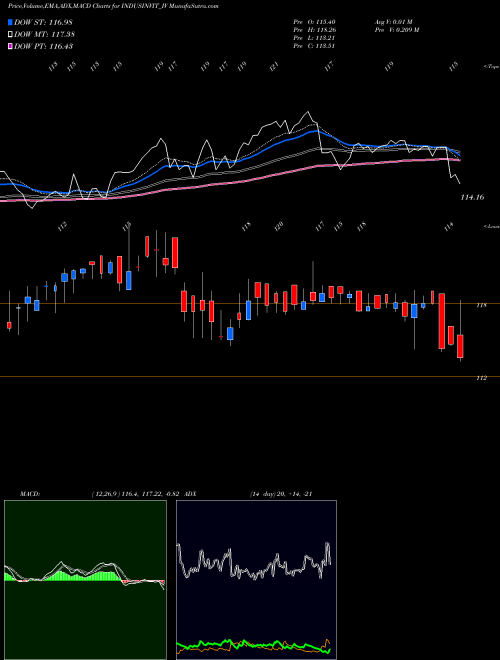The width and height of the screenshot is (500, 660).
Task: Click the upper orange 118 horizontal line
Action: click(x=250, y=303)
